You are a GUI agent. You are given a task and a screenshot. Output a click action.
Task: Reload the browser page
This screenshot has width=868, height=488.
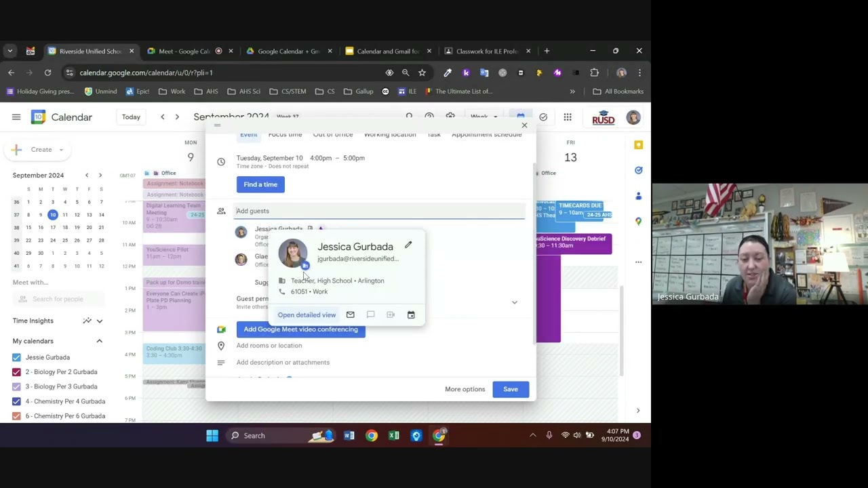tap(47, 73)
